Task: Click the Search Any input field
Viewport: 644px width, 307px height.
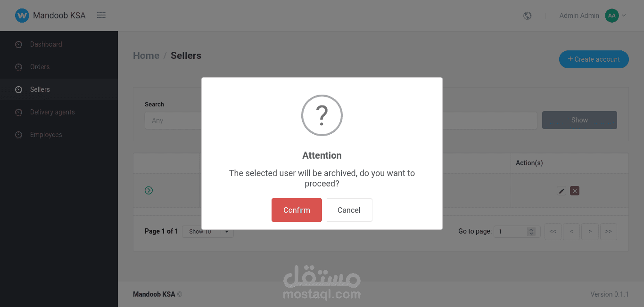Action: click(x=173, y=121)
